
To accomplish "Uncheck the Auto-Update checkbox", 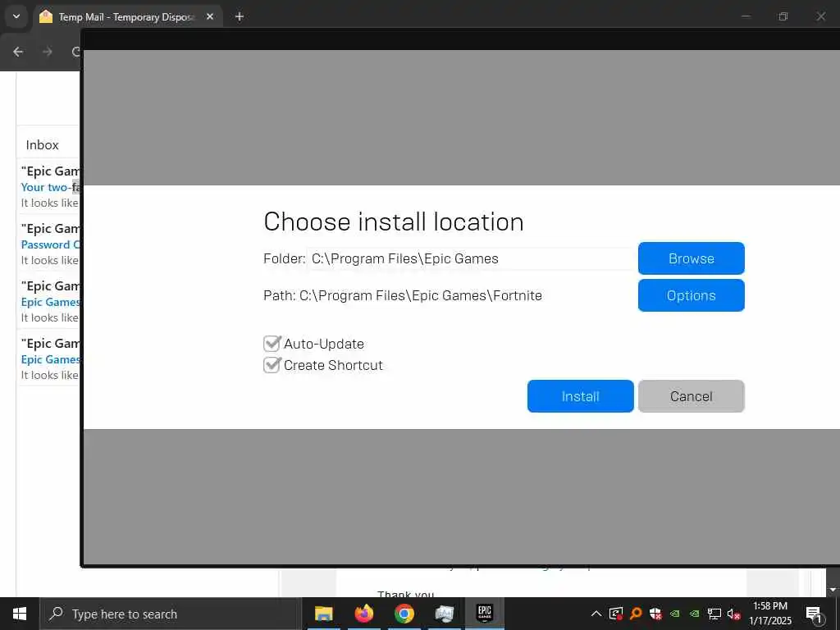I will pyautogui.click(x=272, y=344).
